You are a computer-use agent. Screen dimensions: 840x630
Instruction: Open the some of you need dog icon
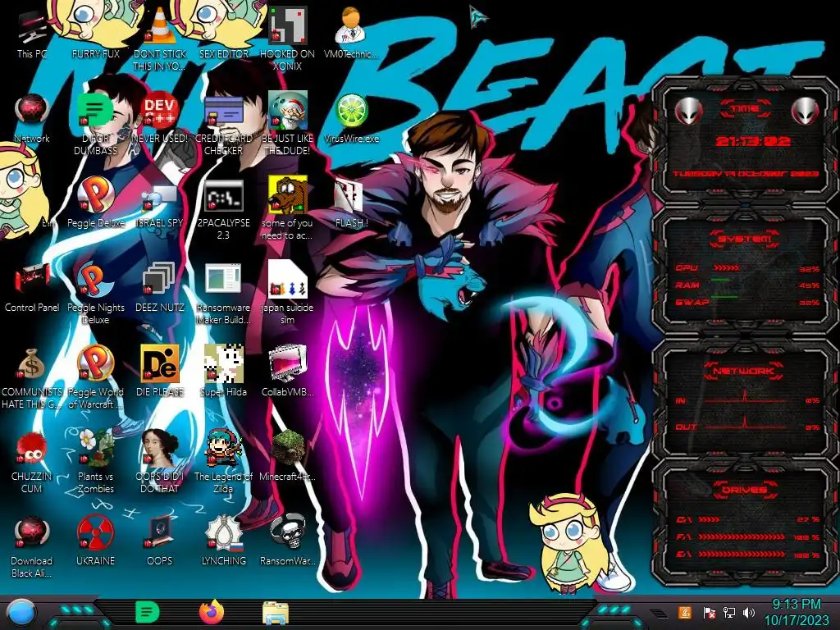point(288,195)
